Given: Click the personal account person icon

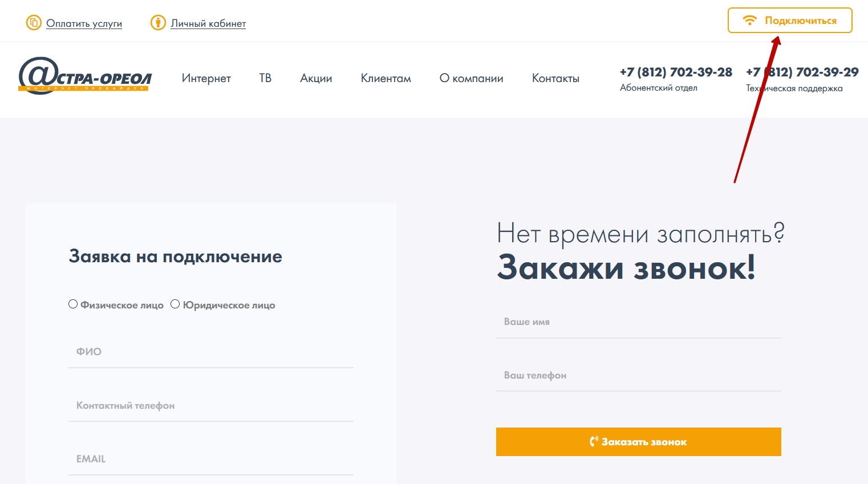Looking at the screenshot, I should point(158,23).
